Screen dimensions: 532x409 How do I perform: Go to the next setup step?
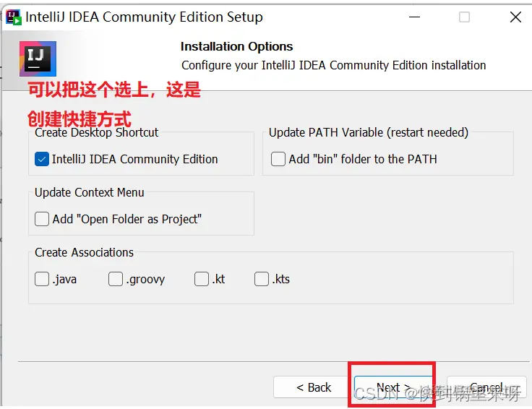click(393, 387)
